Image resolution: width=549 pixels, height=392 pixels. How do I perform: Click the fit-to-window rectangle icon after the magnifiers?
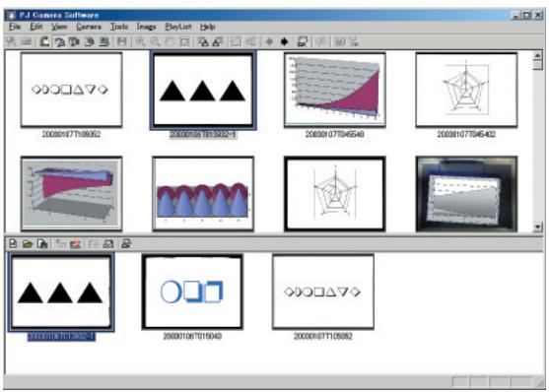pyautogui.click(x=184, y=42)
